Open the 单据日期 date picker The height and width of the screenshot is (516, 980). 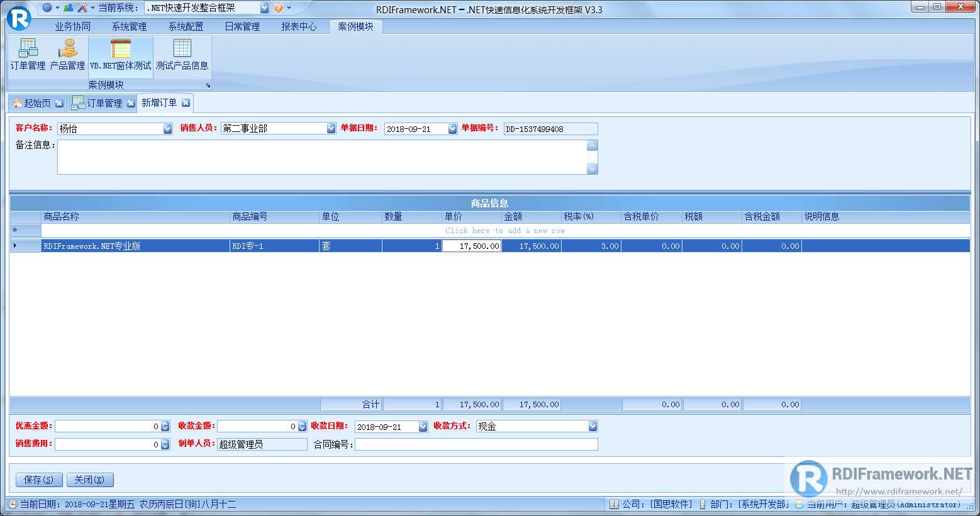tap(452, 129)
